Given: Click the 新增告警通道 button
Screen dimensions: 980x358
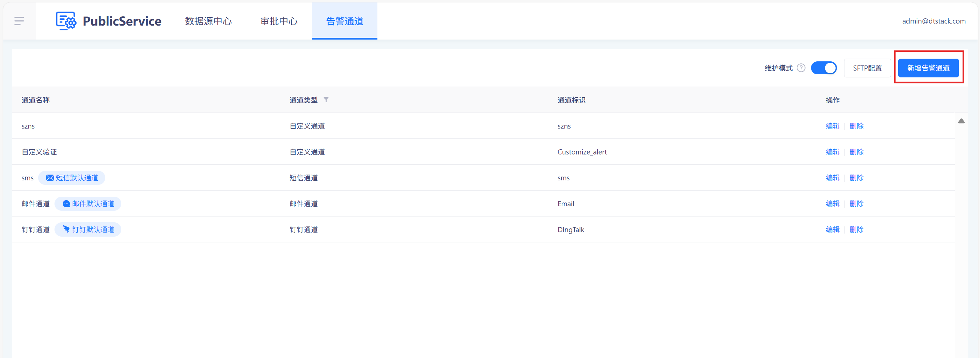Looking at the screenshot, I should pos(928,68).
